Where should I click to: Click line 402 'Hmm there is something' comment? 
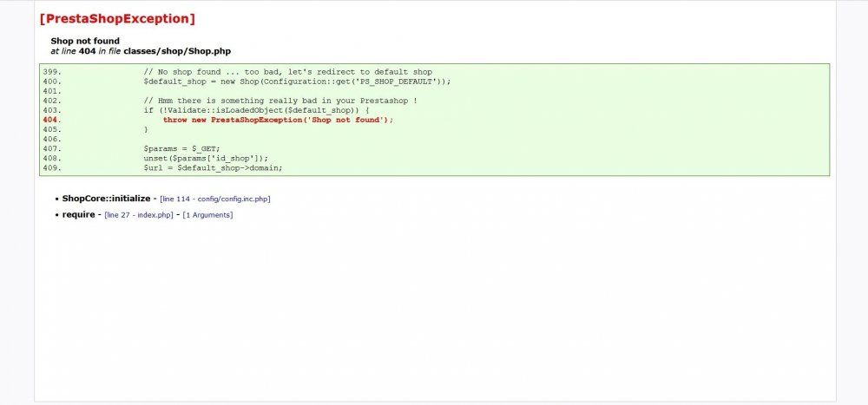click(280, 101)
